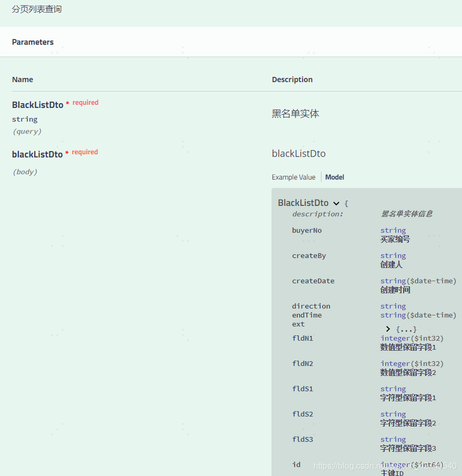
Task: Select the Model tab
Action: click(334, 177)
